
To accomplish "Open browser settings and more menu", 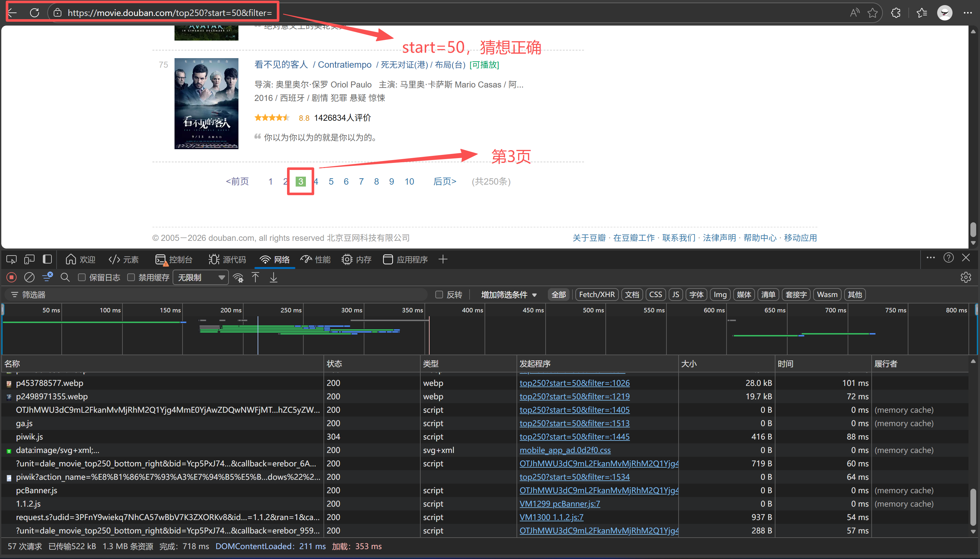I will tap(968, 13).
